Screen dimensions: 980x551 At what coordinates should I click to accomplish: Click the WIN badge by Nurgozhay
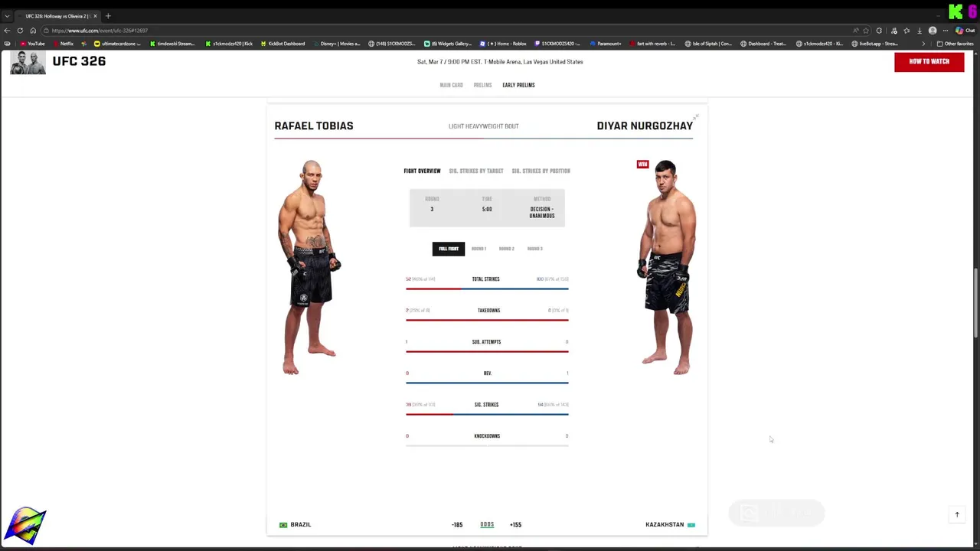[642, 164]
